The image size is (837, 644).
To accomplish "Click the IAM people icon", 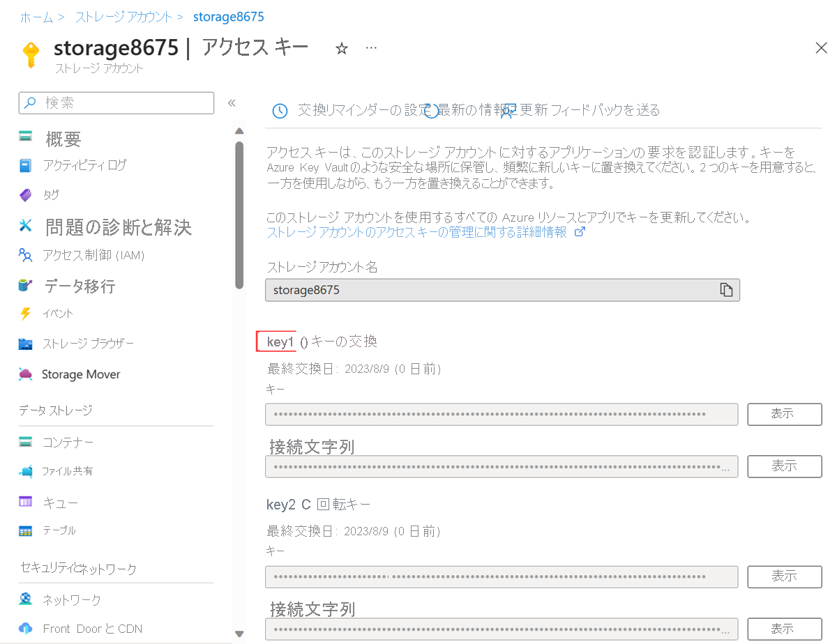I will pos(26,255).
